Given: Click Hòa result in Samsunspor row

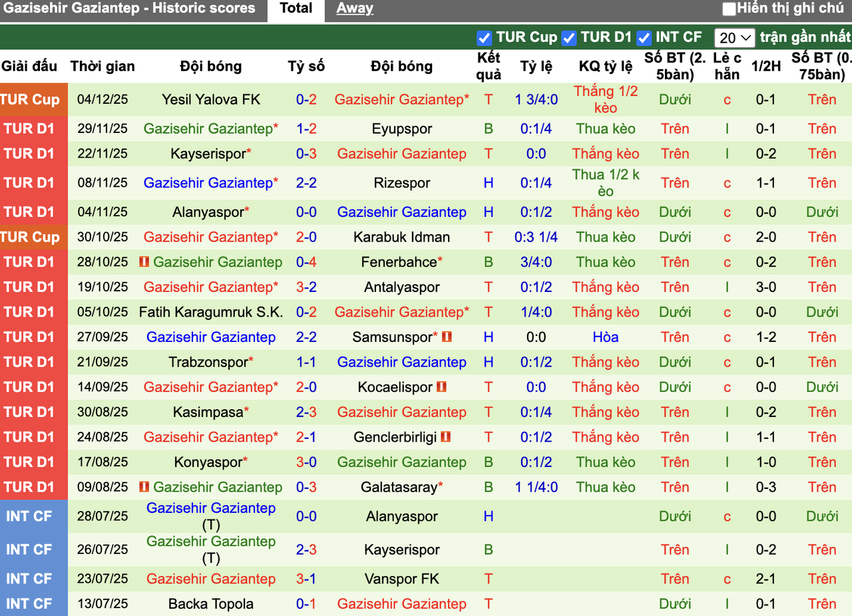Looking at the screenshot, I should pos(606,337).
